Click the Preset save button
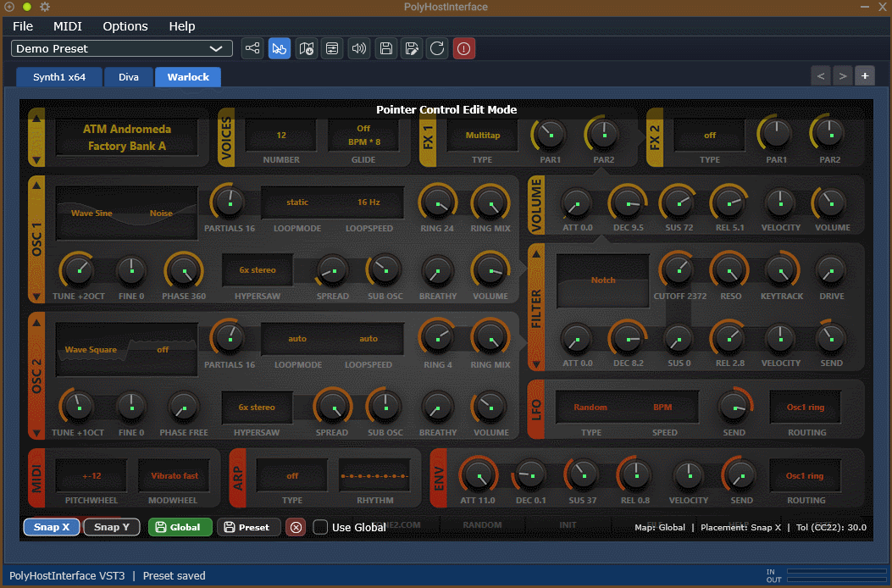The width and height of the screenshot is (892, 588). tap(248, 527)
